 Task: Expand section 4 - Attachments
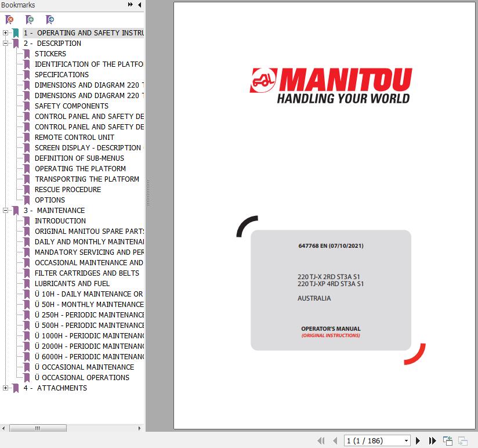click(x=5, y=388)
